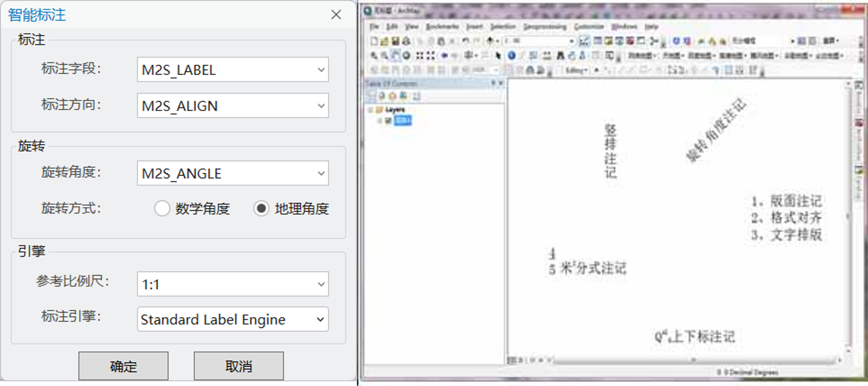Open the File menu in ArcMap
This screenshot has height=386, width=868.
point(374,26)
